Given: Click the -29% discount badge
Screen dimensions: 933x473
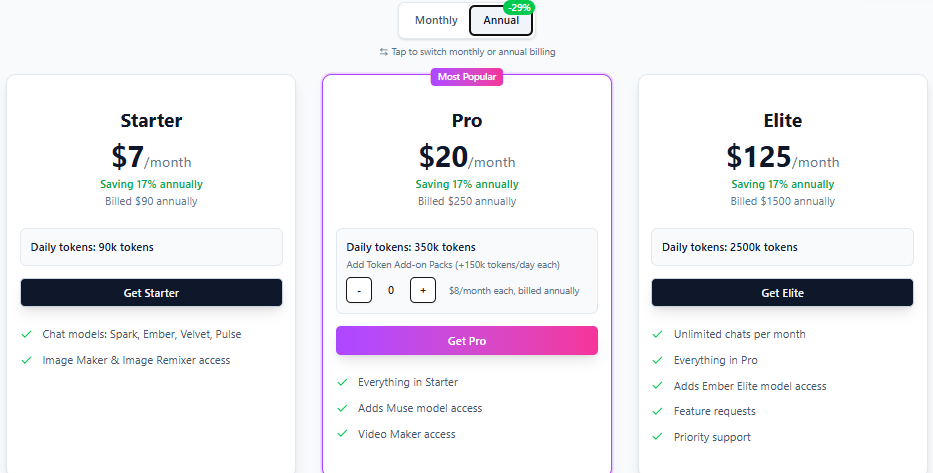Looking at the screenshot, I should pyautogui.click(x=519, y=8).
